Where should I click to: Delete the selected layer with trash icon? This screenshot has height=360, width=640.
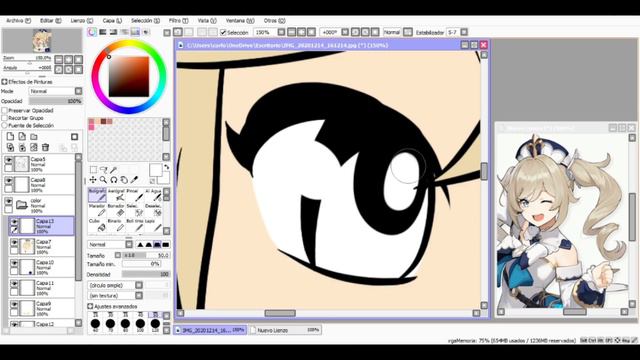point(45,147)
